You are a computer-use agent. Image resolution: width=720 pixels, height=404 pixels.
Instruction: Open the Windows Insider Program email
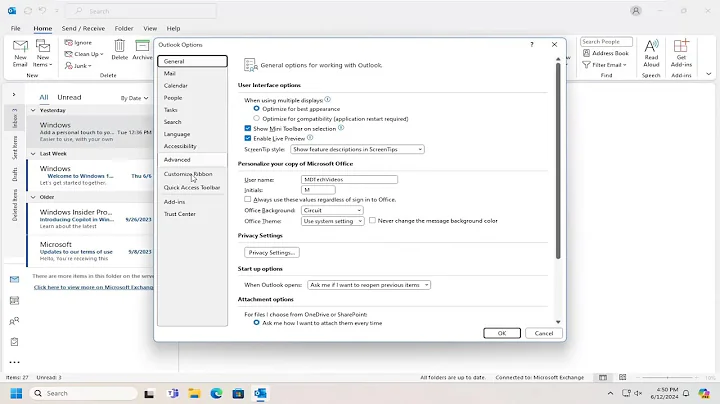[90, 219]
